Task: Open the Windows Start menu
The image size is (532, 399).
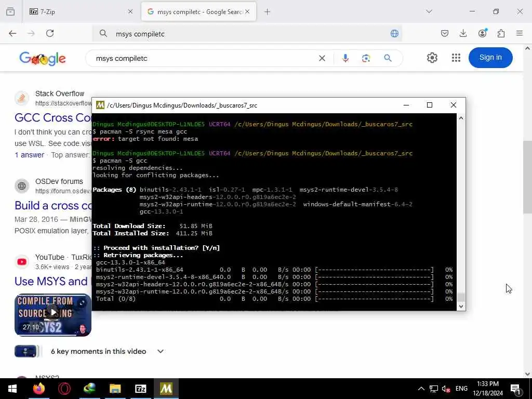Action: pyautogui.click(x=12, y=389)
